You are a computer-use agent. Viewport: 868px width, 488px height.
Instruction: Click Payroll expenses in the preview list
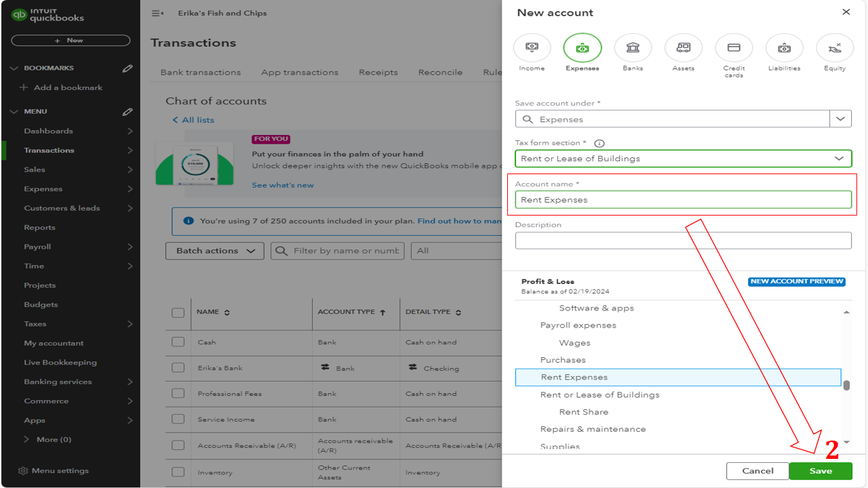578,325
